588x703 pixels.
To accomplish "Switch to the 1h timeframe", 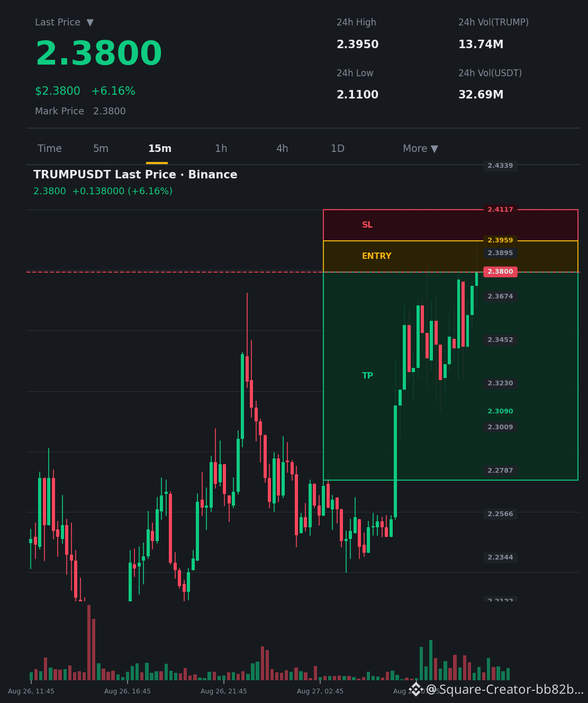I will click(221, 149).
